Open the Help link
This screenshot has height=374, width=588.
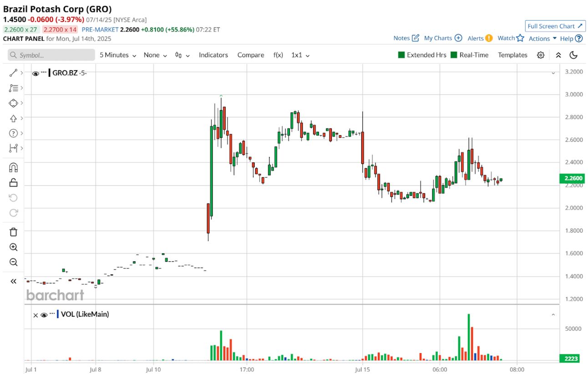coord(567,39)
